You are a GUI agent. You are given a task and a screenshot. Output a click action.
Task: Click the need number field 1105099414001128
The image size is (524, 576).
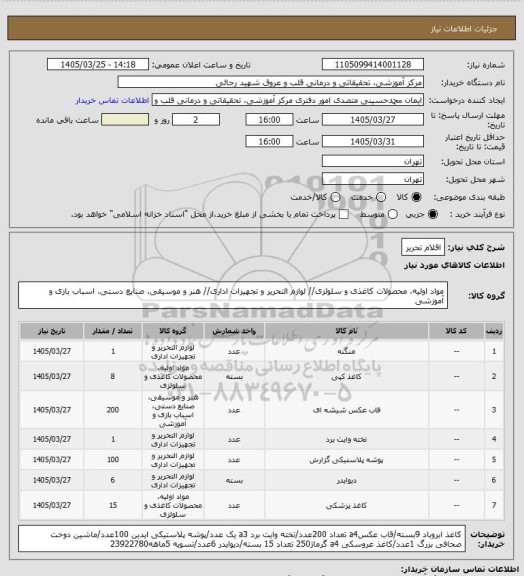373,64
